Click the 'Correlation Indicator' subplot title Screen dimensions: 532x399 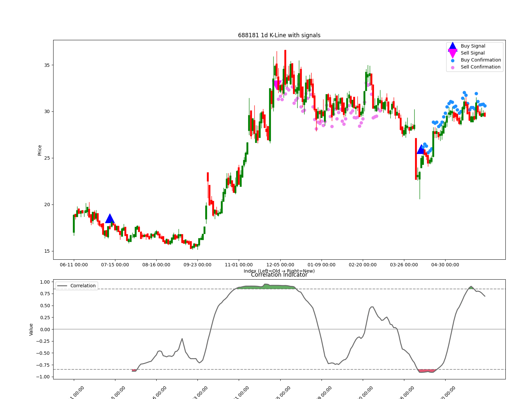pyautogui.click(x=279, y=275)
